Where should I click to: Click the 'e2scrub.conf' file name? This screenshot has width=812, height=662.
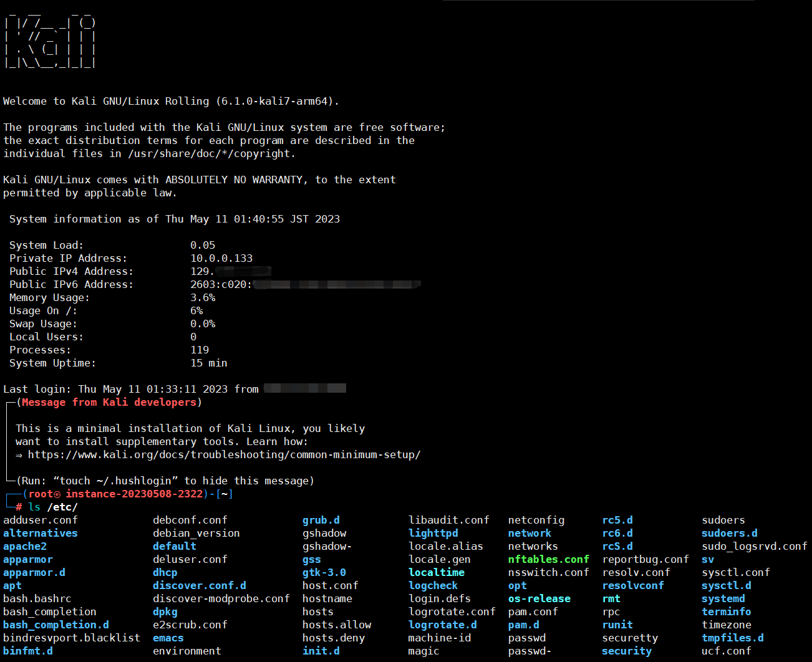tap(190, 625)
